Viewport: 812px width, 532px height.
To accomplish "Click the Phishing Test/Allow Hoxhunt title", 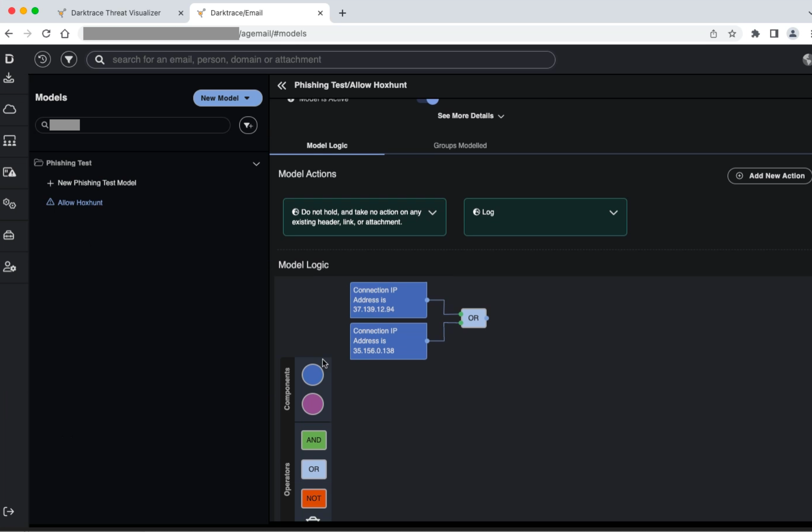I will click(350, 85).
